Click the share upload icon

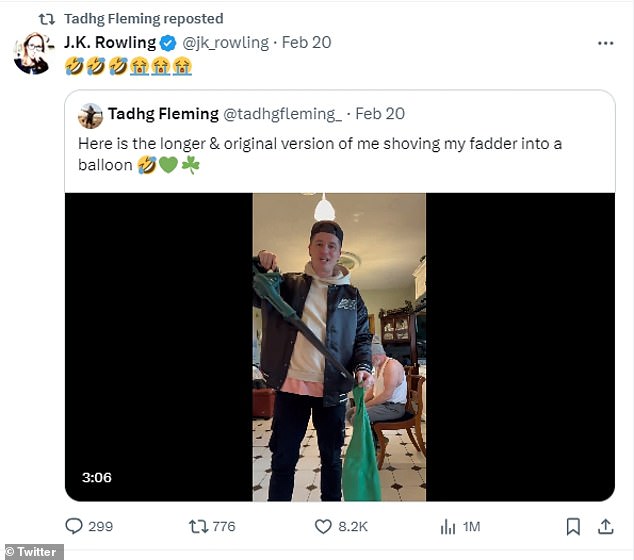(x=605, y=526)
